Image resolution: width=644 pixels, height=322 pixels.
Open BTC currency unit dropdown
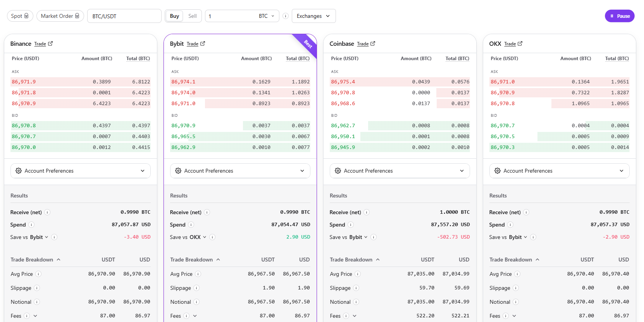click(x=267, y=16)
